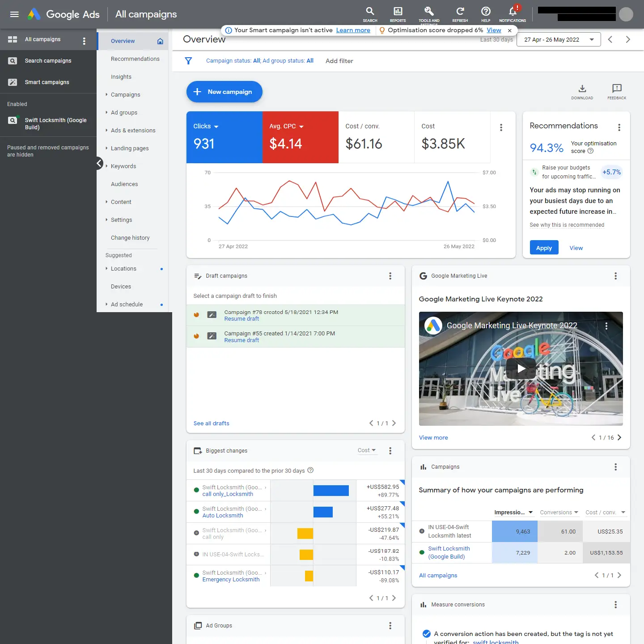Open the date range dropdown
The height and width of the screenshot is (644, 644).
tap(559, 39)
